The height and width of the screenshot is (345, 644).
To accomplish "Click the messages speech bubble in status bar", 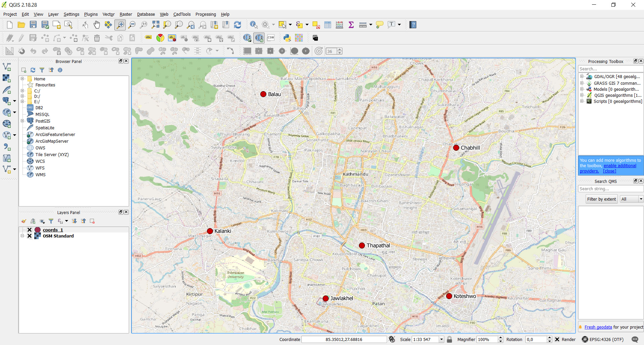I will (x=635, y=339).
